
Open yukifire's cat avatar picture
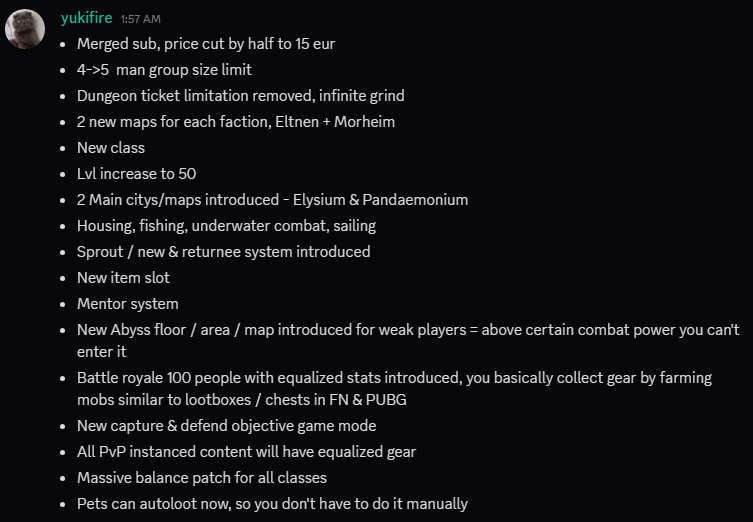[25, 29]
